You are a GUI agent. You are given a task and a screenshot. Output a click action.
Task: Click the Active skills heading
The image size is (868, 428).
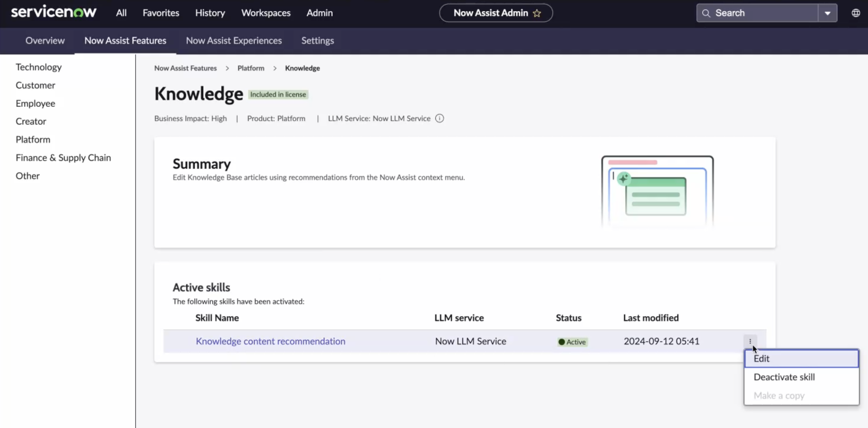tap(201, 287)
